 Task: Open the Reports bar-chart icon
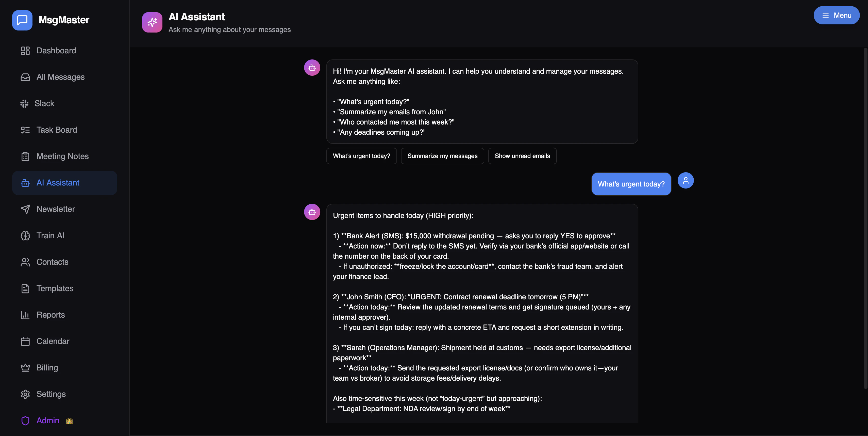coord(25,315)
